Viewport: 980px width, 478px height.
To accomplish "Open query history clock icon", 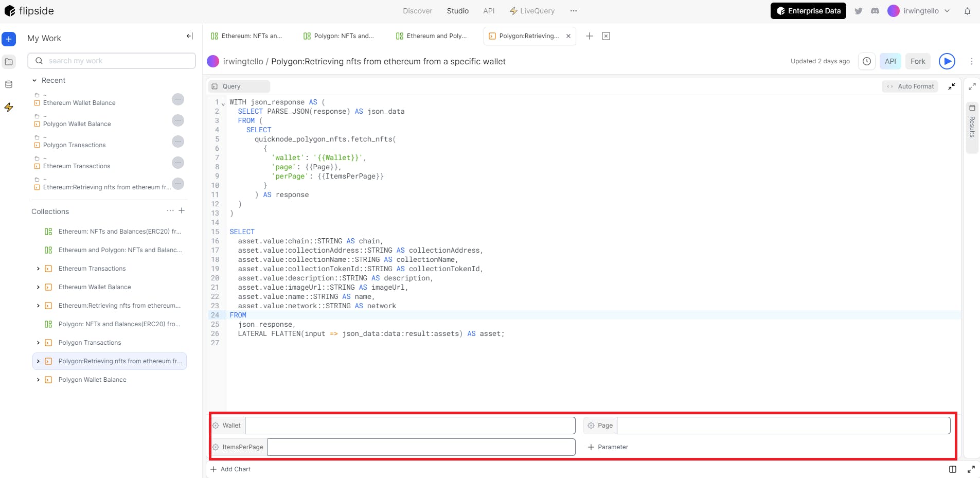I will [x=867, y=61].
